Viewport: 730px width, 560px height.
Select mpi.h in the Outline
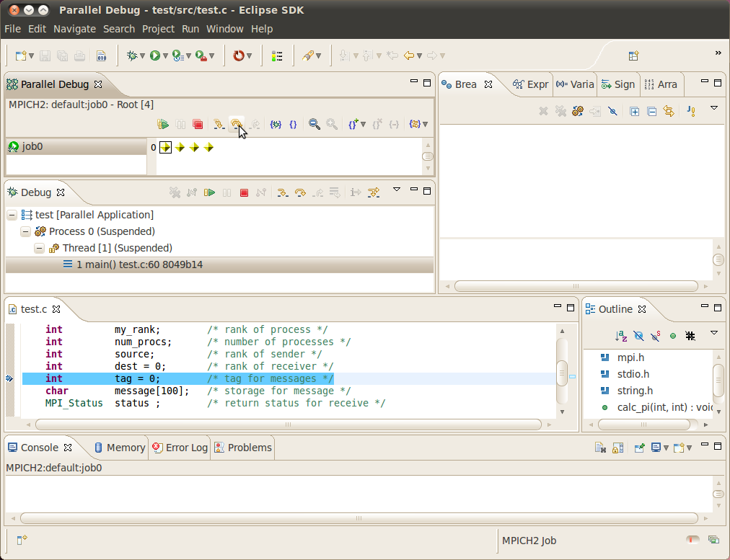pyautogui.click(x=630, y=357)
